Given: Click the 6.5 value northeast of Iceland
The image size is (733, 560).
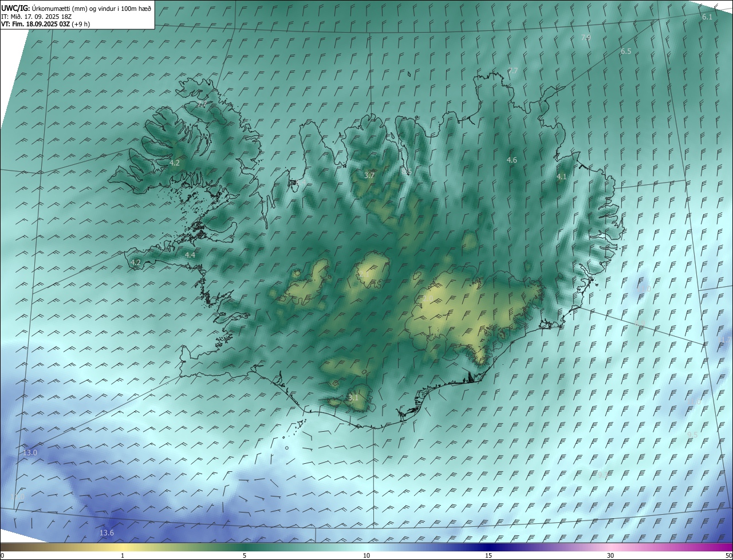Looking at the screenshot, I should 626,52.
